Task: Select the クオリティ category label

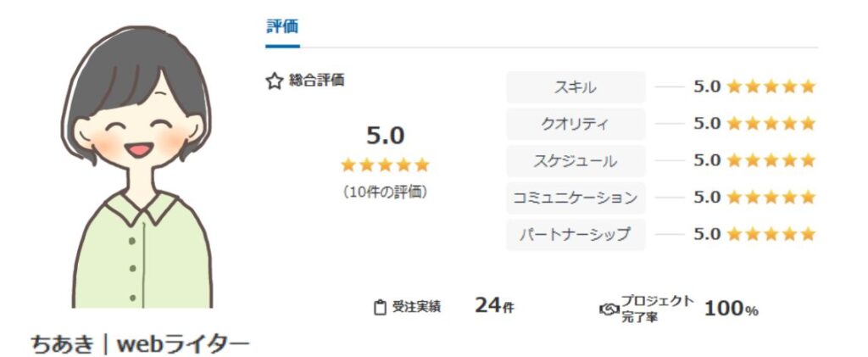Action: [x=576, y=124]
